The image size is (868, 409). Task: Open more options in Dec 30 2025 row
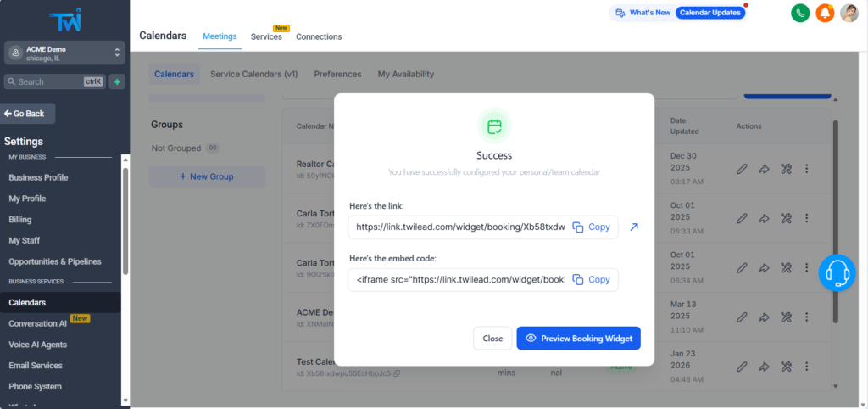[807, 169]
